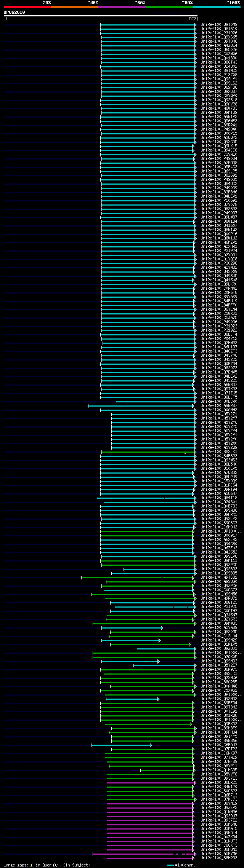Select the UniRef100_Q94CC8 label
This screenshot has height=868, width=244.
[x=219, y=150]
